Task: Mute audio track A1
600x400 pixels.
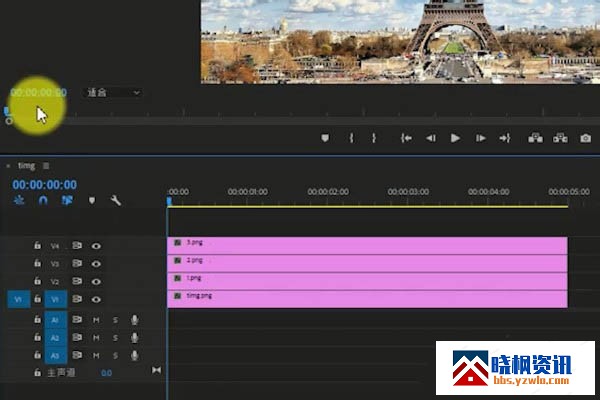Action: pyautogui.click(x=96, y=320)
